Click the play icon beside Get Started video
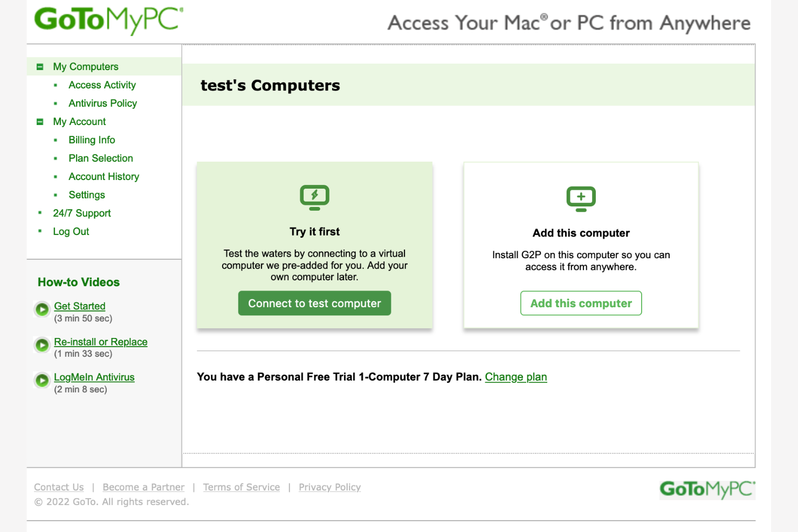798x532 pixels. (x=42, y=309)
